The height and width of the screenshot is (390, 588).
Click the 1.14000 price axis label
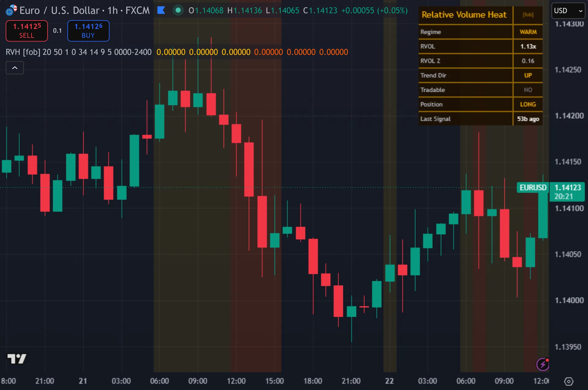point(569,300)
